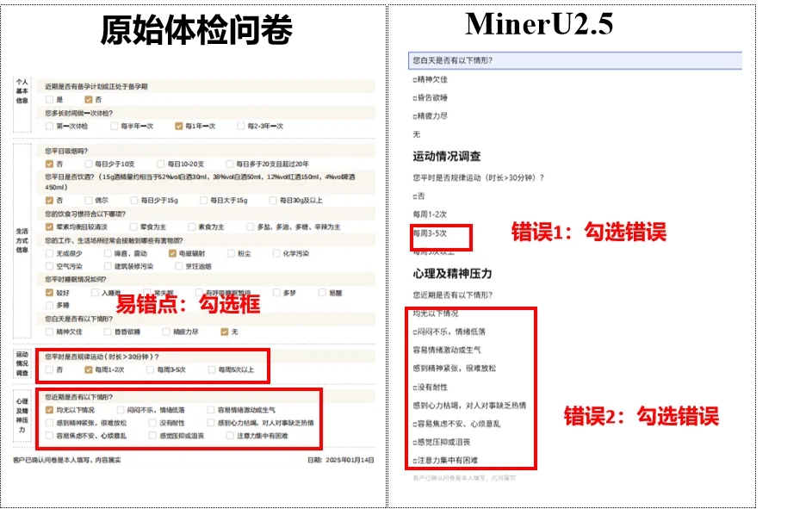Check '昏昏欲睡' in the form
Image resolution: width=812 pixels, height=509 pixels.
tap(108, 331)
